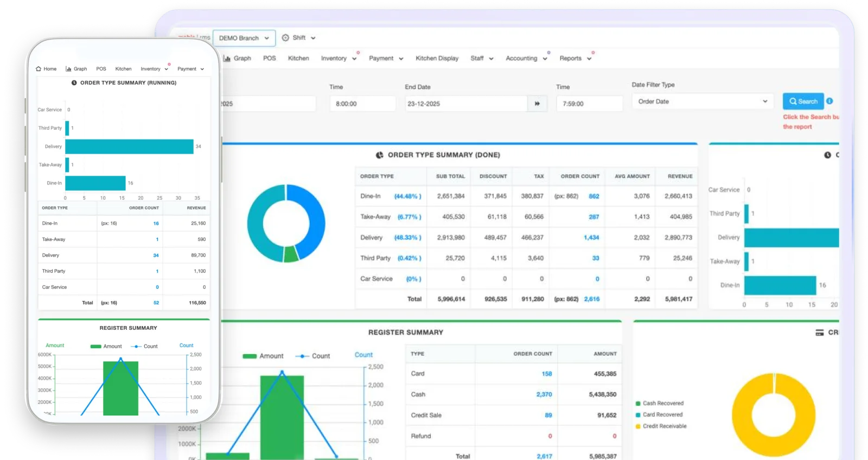Screen dimensions: 868x460
Task: Click the End Date fast-forward arrow button
Action: [x=537, y=104]
